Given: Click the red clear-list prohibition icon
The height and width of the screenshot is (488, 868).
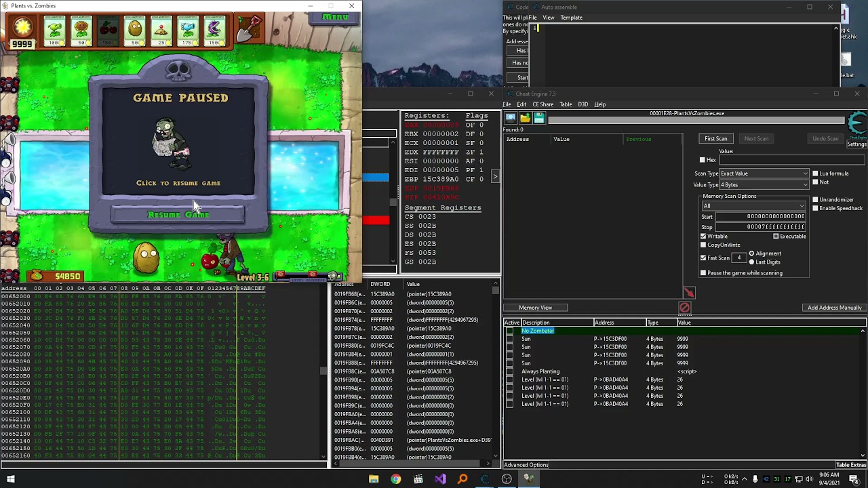Looking at the screenshot, I should pos(684,308).
